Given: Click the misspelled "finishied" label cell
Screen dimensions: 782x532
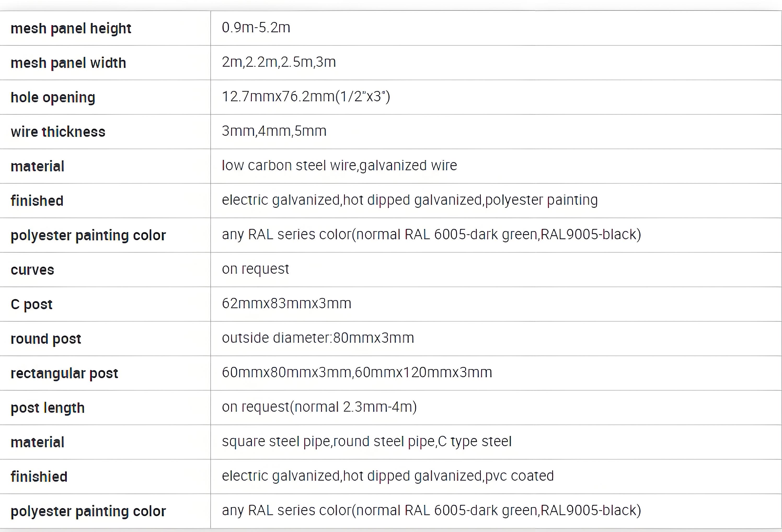Looking at the screenshot, I should (x=39, y=477).
